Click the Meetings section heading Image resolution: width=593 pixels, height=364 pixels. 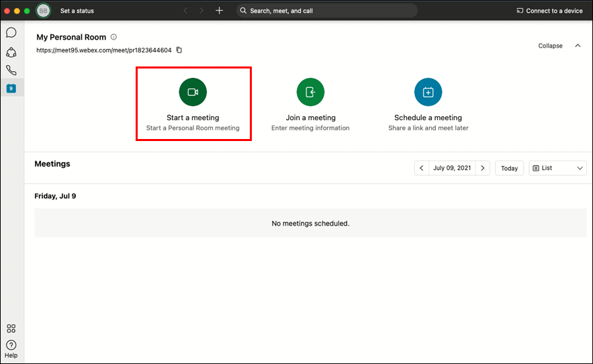pos(52,164)
